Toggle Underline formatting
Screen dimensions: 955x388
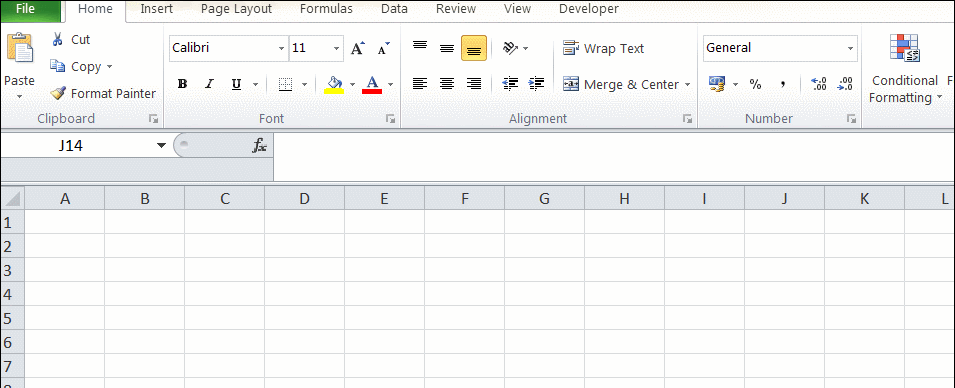click(x=236, y=84)
